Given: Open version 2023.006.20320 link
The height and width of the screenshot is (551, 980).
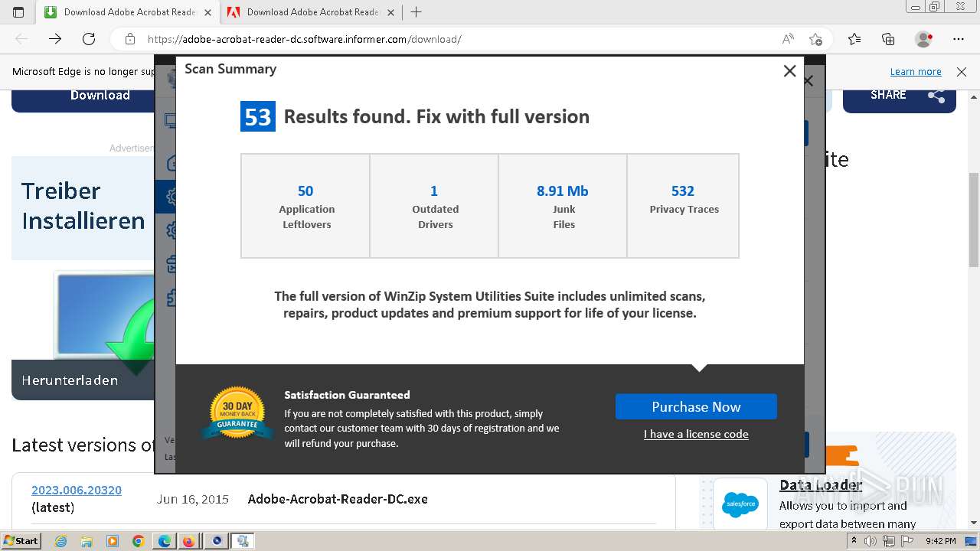Looking at the screenshot, I should pyautogui.click(x=77, y=490).
